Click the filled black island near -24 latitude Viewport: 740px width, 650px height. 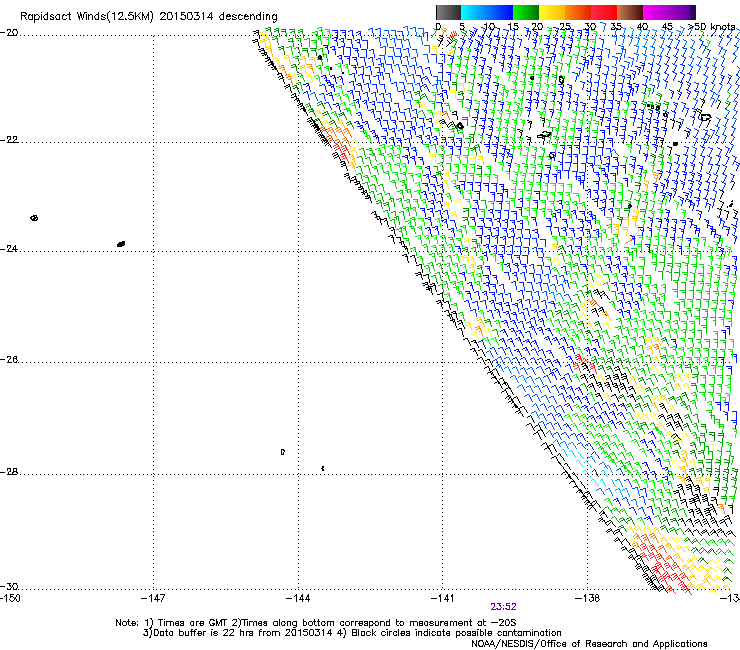click(121, 244)
